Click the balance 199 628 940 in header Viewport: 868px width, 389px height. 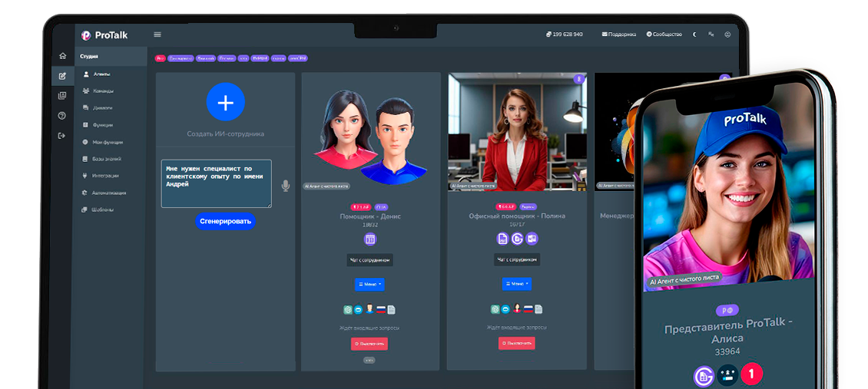point(564,35)
